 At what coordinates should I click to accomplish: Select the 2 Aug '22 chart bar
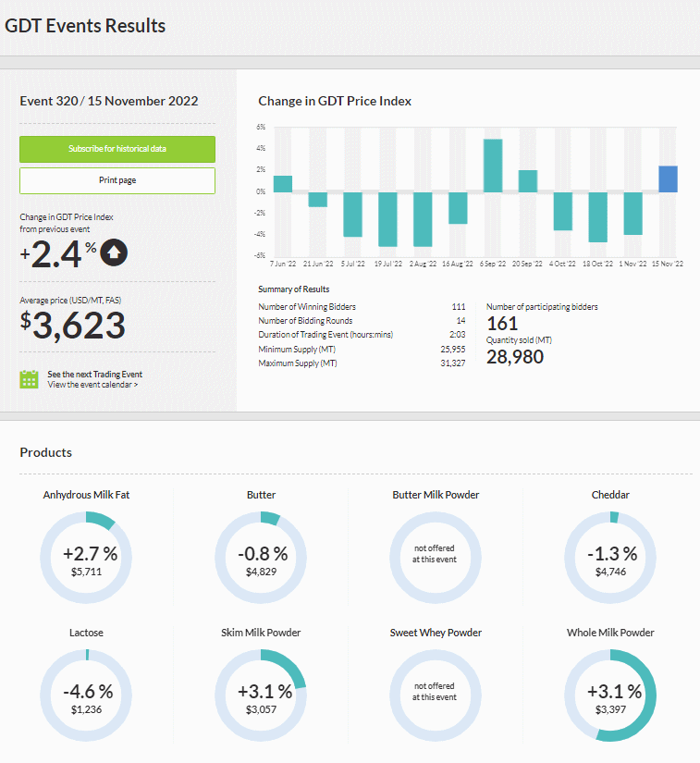[423, 219]
